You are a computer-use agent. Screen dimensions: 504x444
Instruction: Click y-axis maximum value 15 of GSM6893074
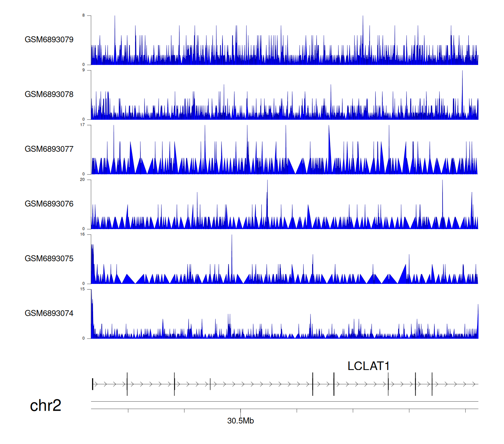[82, 289]
